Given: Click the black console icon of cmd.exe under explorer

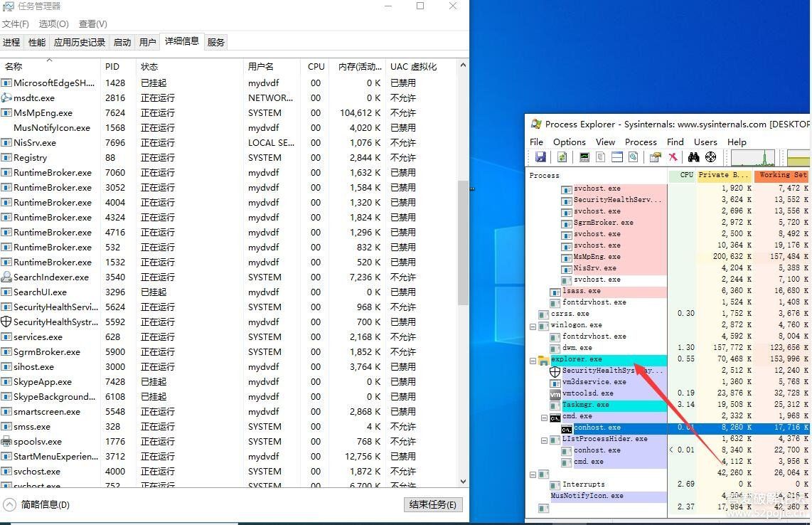Looking at the screenshot, I should point(555,417).
